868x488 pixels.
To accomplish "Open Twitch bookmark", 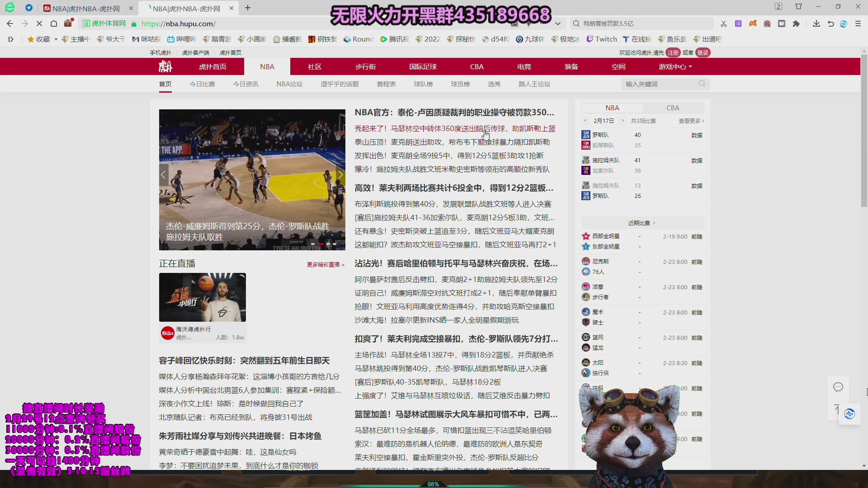I will click(x=602, y=39).
